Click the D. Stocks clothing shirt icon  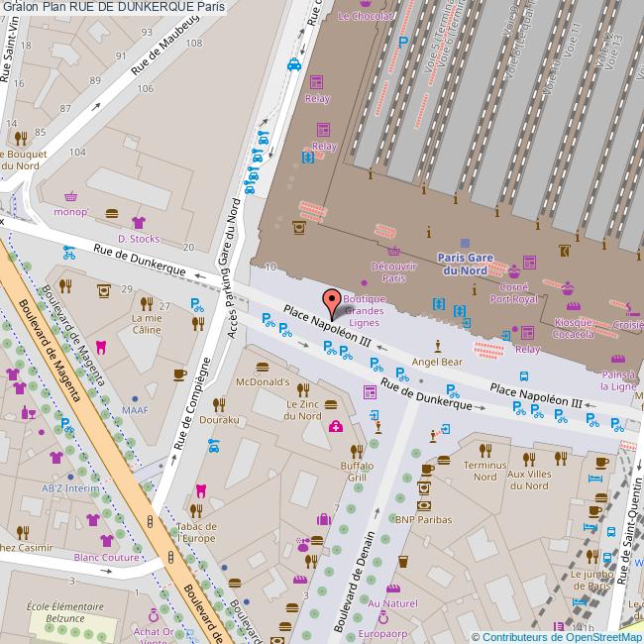coord(139,223)
